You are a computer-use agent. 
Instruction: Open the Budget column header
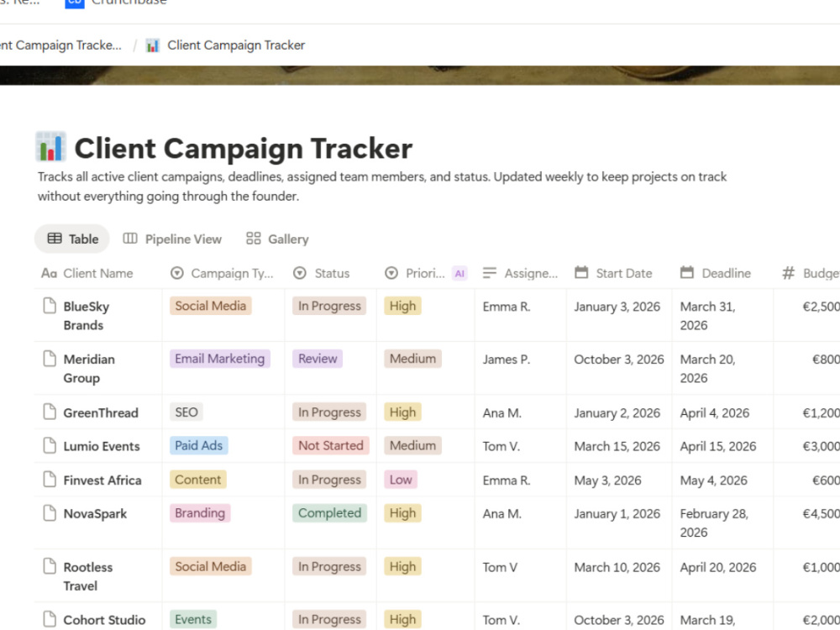click(811, 273)
